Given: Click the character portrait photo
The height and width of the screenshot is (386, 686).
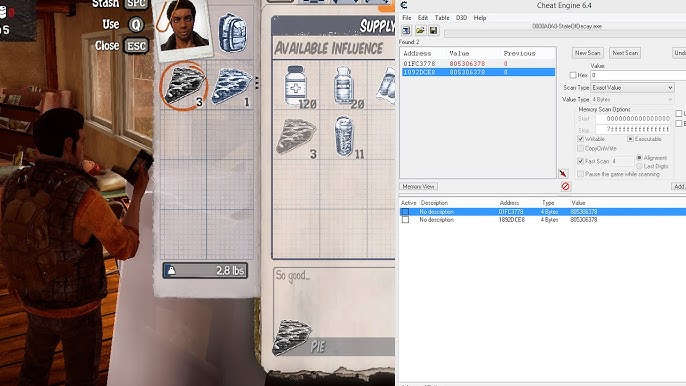Looking at the screenshot, I should pyautogui.click(x=184, y=26).
